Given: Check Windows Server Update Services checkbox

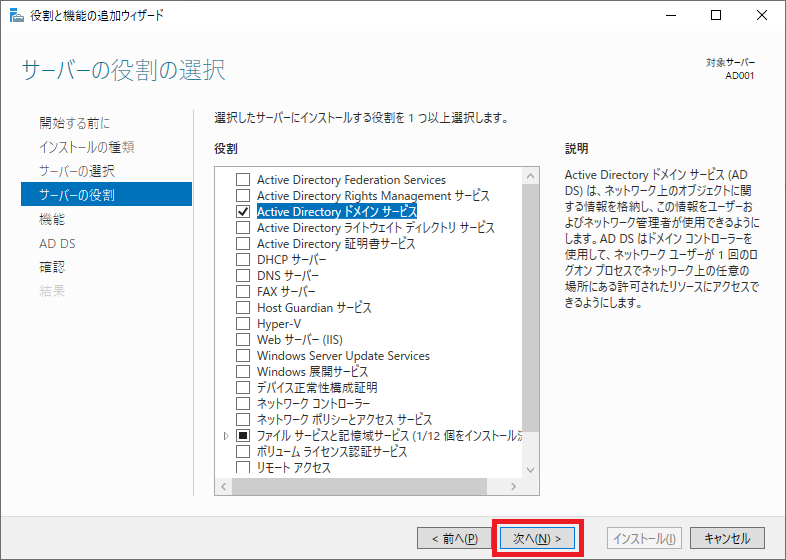Looking at the screenshot, I should point(243,356).
